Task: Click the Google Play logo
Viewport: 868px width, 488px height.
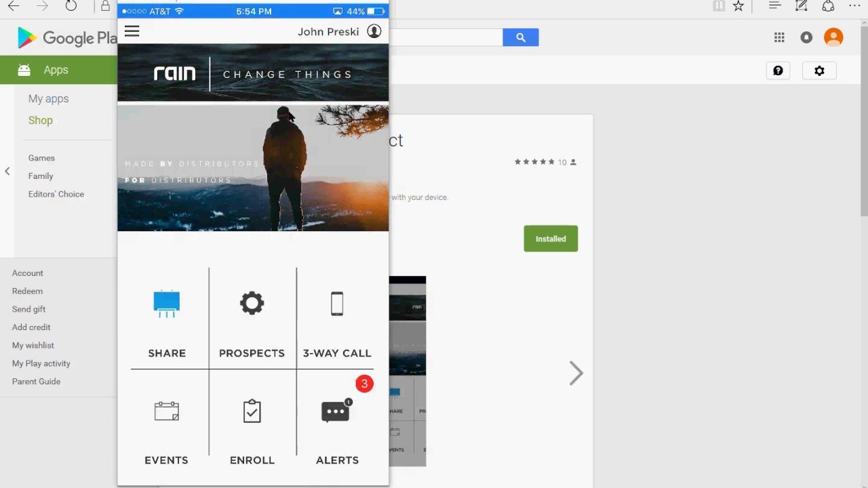Action: [66, 39]
